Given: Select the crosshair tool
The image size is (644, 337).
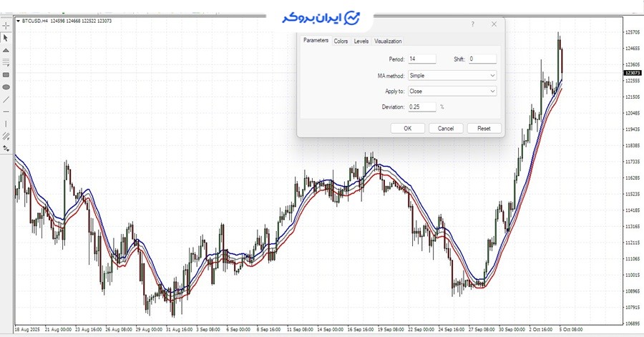Looking at the screenshot, I should click(6, 26).
